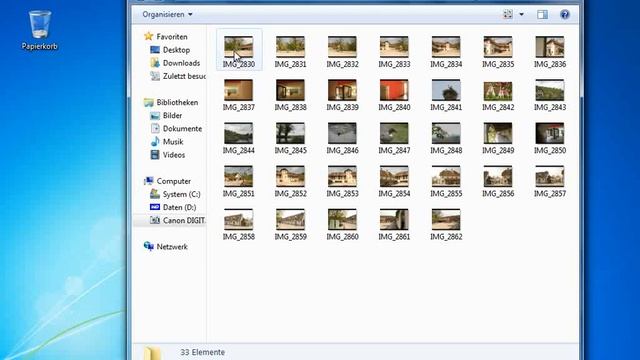Open the help question mark icon

[564, 15]
